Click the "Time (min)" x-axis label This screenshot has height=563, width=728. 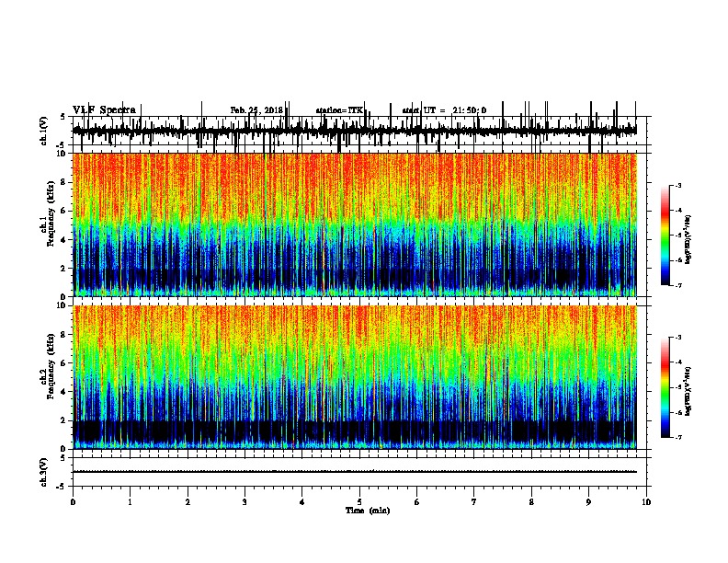pyautogui.click(x=368, y=511)
